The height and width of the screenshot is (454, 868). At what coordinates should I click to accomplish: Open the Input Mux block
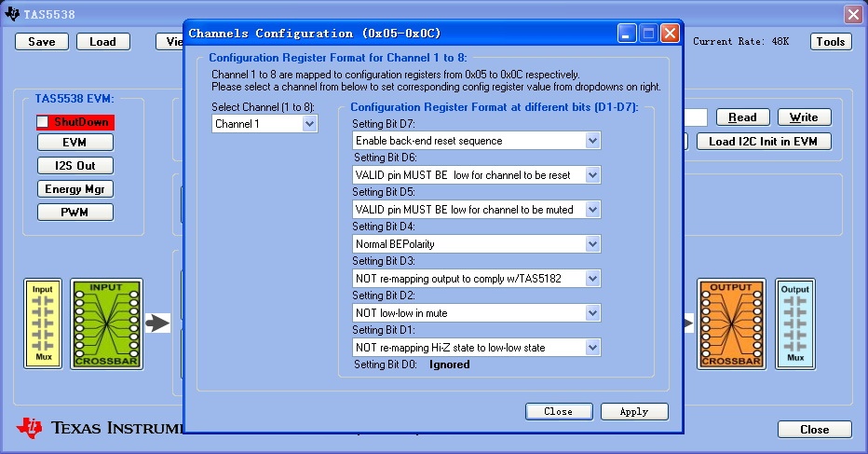pyautogui.click(x=43, y=323)
